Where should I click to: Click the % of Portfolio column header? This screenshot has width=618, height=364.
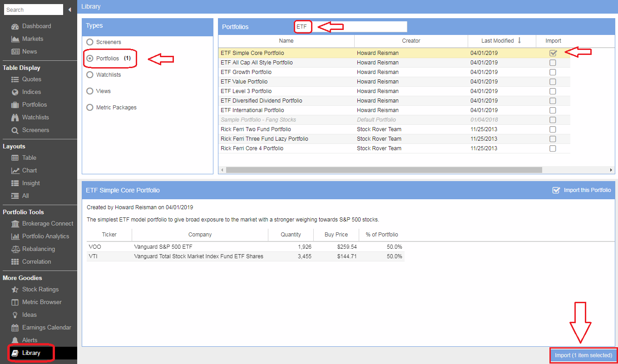click(381, 235)
